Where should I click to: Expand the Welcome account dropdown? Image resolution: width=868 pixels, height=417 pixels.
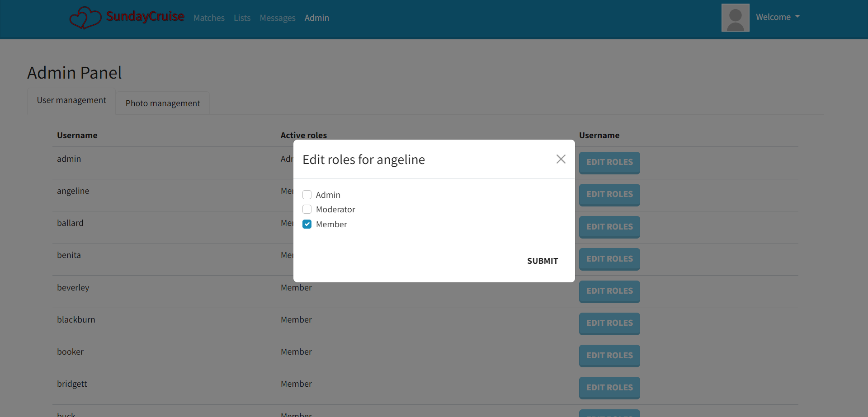pos(777,17)
